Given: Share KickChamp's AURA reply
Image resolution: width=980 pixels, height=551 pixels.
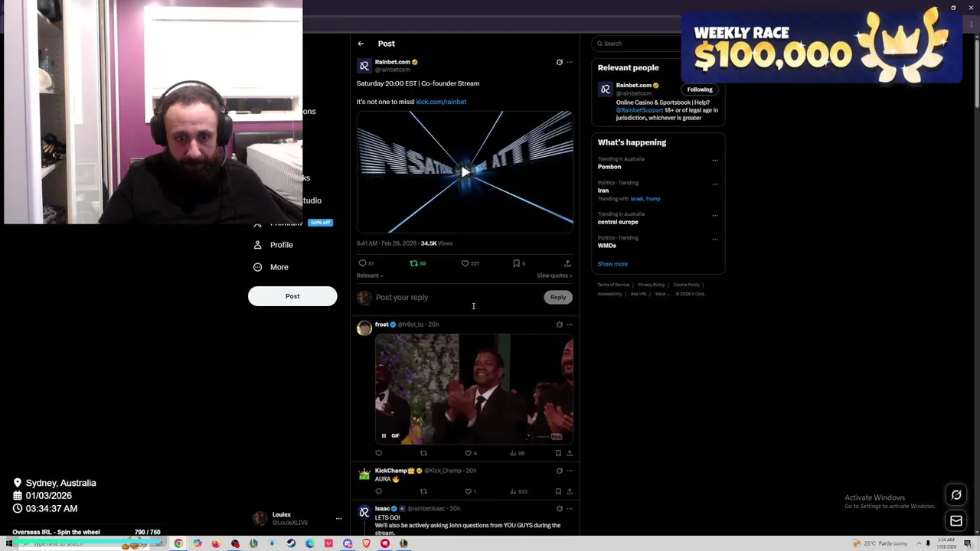Looking at the screenshot, I should pos(569,491).
